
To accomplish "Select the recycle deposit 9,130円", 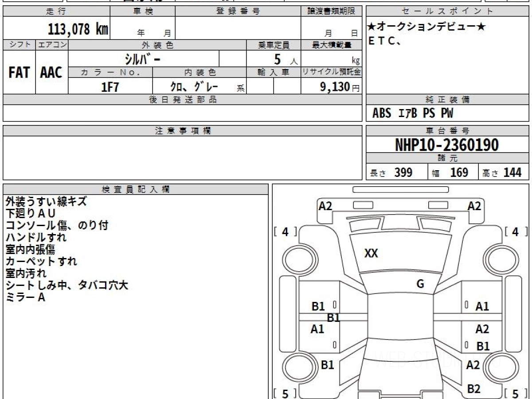I will click(340, 87).
